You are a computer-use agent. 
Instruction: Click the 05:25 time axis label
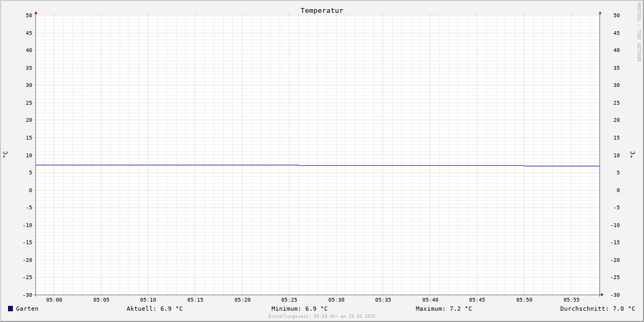click(289, 299)
